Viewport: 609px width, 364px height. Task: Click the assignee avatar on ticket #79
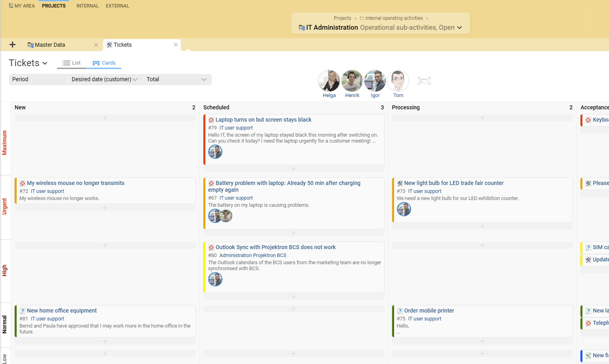point(215,152)
